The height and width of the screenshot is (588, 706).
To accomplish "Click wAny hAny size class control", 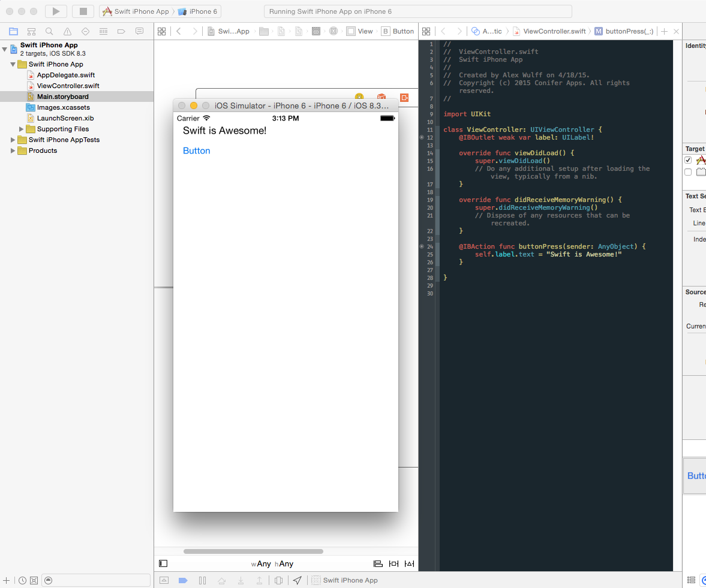I will point(272,563).
